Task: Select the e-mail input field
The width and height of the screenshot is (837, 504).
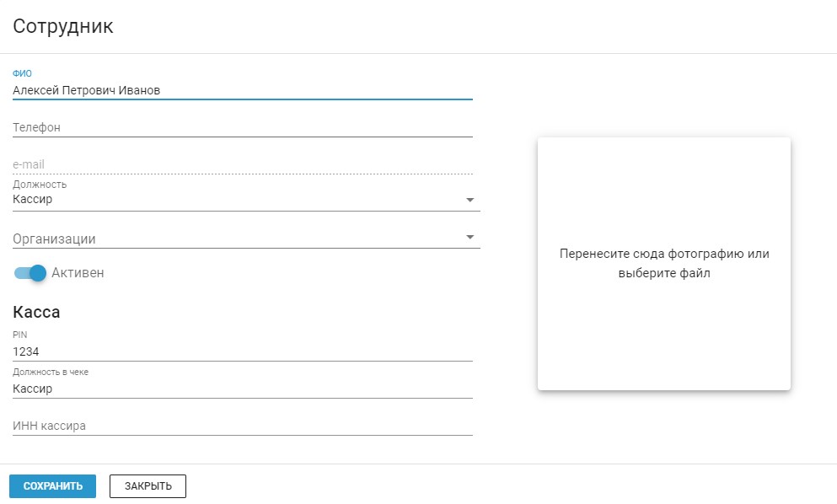Action: (x=243, y=164)
